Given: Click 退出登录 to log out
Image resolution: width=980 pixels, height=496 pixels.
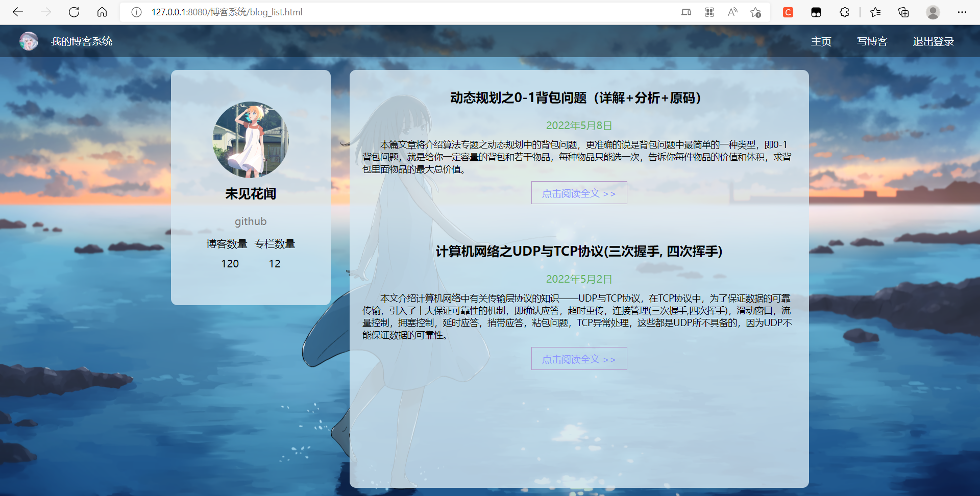Looking at the screenshot, I should pos(933,41).
